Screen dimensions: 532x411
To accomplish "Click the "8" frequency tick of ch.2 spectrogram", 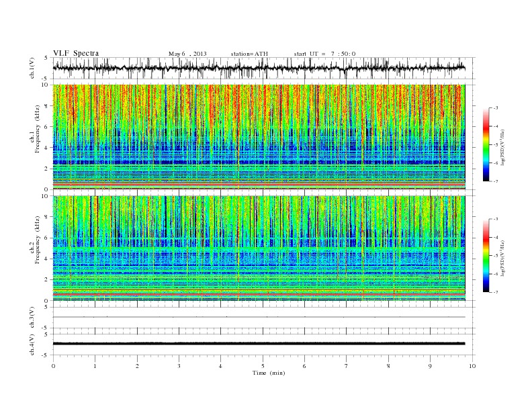I will click(47, 217).
